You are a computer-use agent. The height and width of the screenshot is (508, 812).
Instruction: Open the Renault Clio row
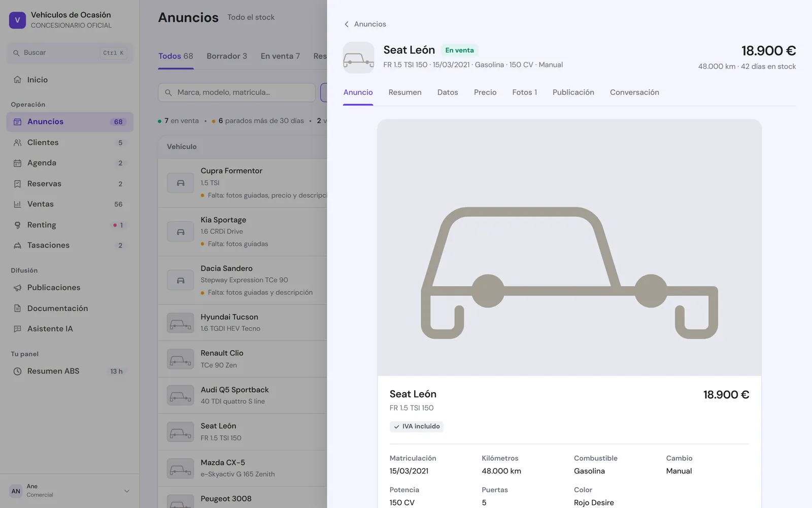coord(243,359)
